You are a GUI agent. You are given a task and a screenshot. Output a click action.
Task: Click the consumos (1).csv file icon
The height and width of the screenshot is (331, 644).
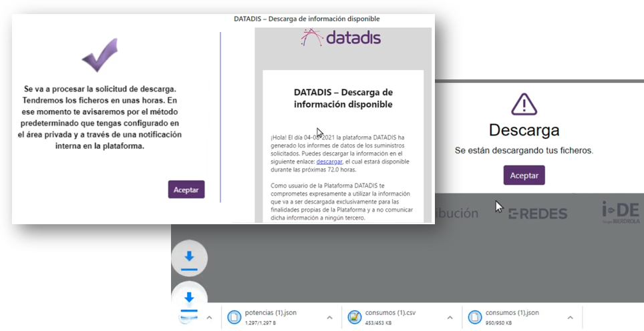(x=353, y=317)
